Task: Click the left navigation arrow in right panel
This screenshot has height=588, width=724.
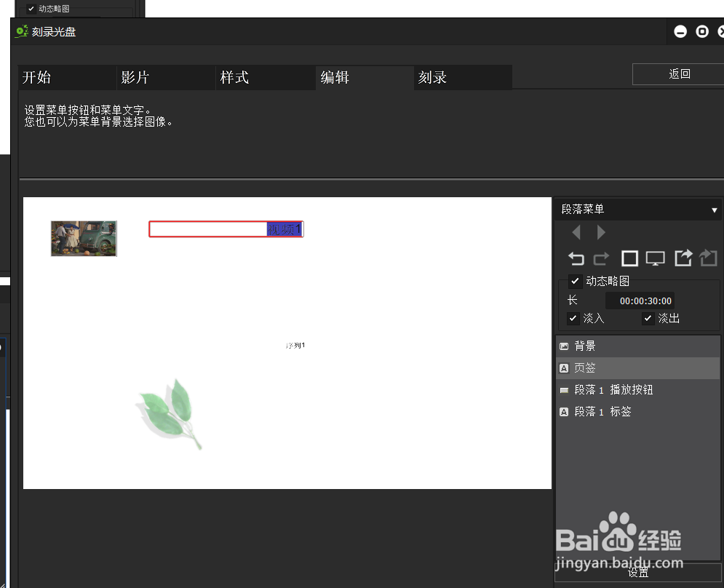Action: coord(576,232)
